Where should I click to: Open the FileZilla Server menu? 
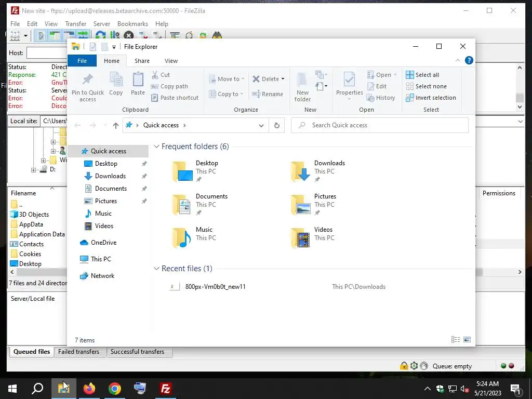pyautogui.click(x=102, y=24)
